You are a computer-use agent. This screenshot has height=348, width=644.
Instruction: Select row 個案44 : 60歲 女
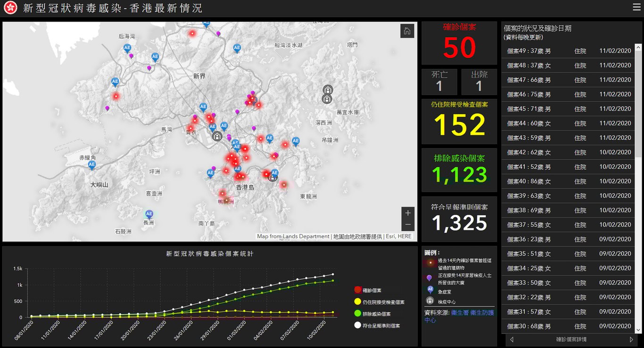coord(568,123)
